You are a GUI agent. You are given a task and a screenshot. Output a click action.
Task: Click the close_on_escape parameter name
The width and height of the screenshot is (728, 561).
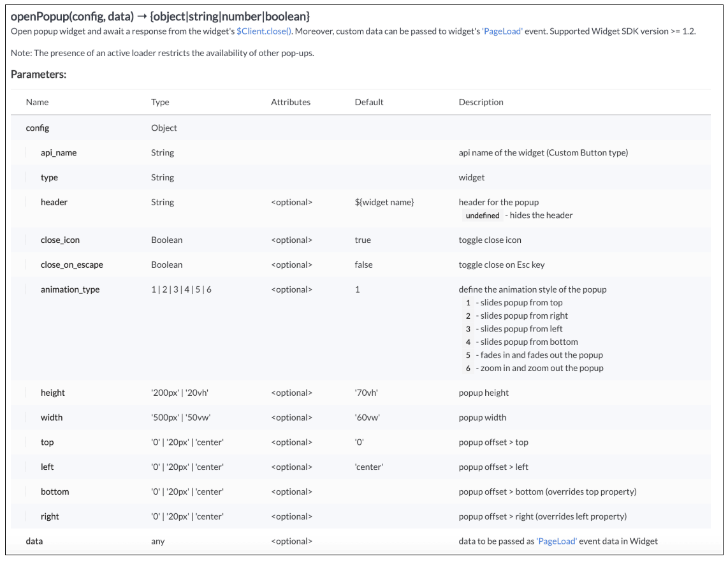point(71,265)
